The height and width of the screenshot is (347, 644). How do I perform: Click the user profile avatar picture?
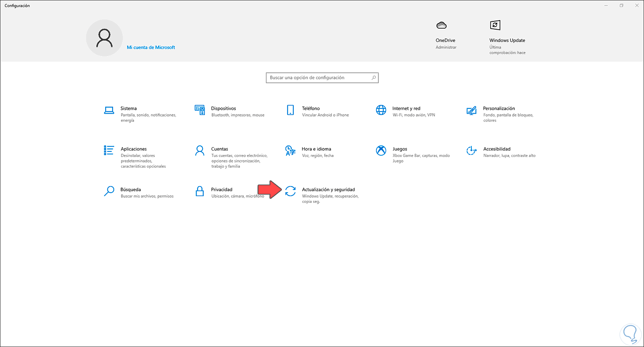pyautogui.click(x=104, y=38)
